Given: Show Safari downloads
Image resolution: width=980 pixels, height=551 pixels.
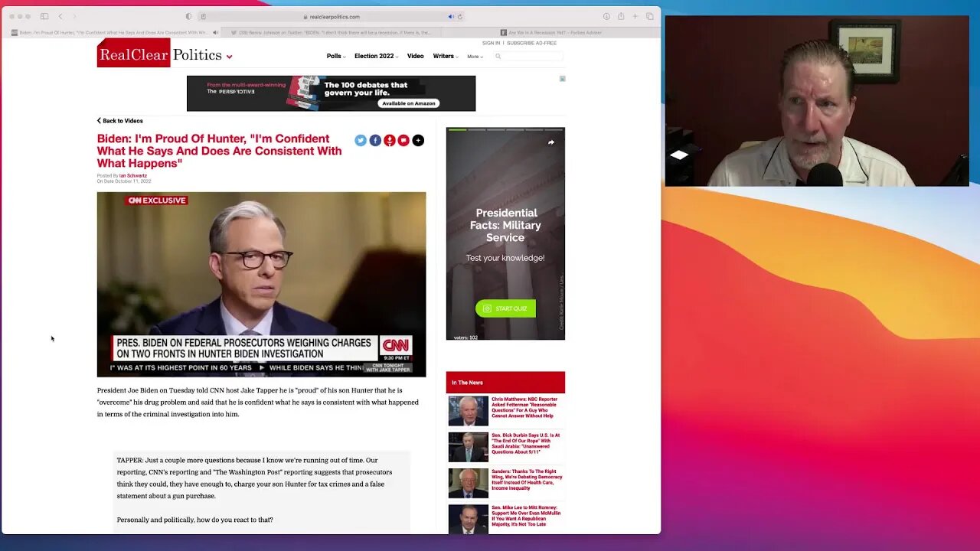Looking at the screenshot, I should (606, 16).
